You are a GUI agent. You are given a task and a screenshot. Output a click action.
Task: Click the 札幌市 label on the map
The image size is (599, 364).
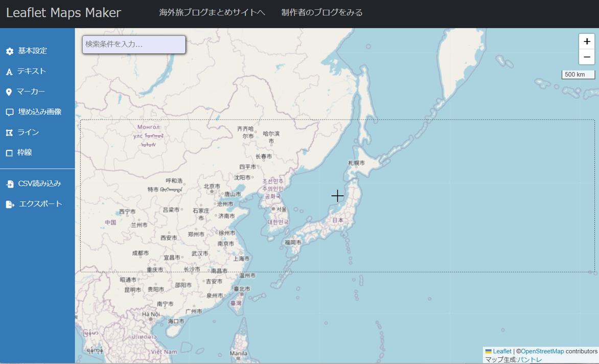click(x=356, y=163)
